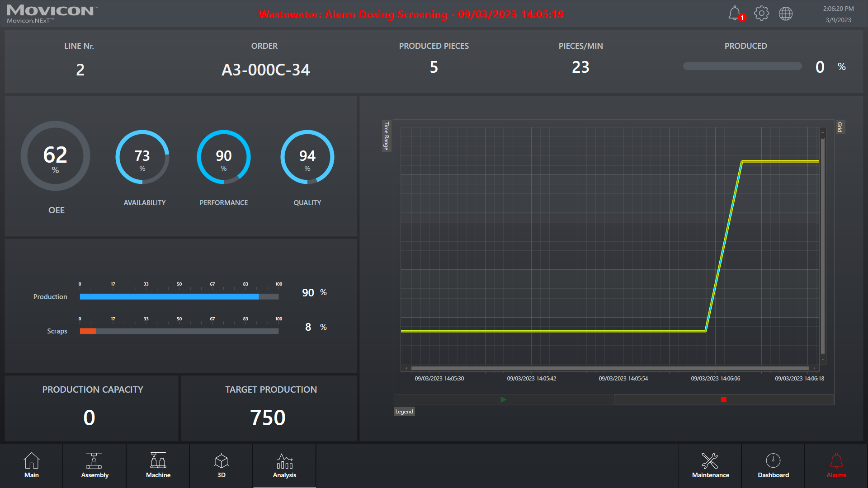Open the settings gear icon
This screenshot has height=488, width=868.
click(x=761, y=13)
